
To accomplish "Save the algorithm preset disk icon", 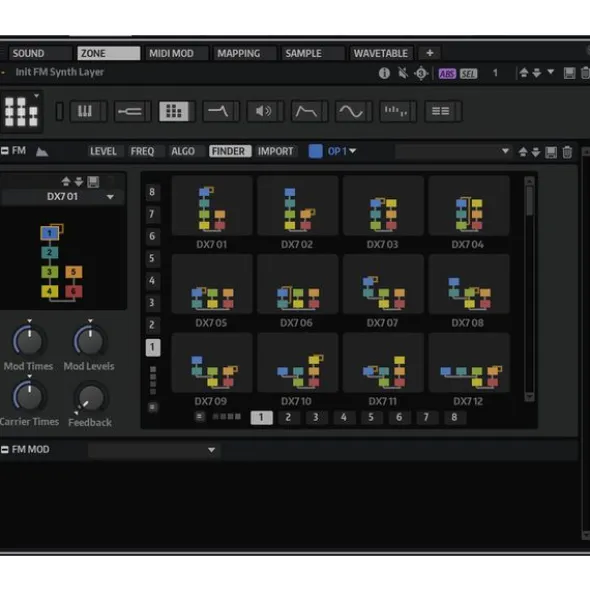I will (93, 182).
